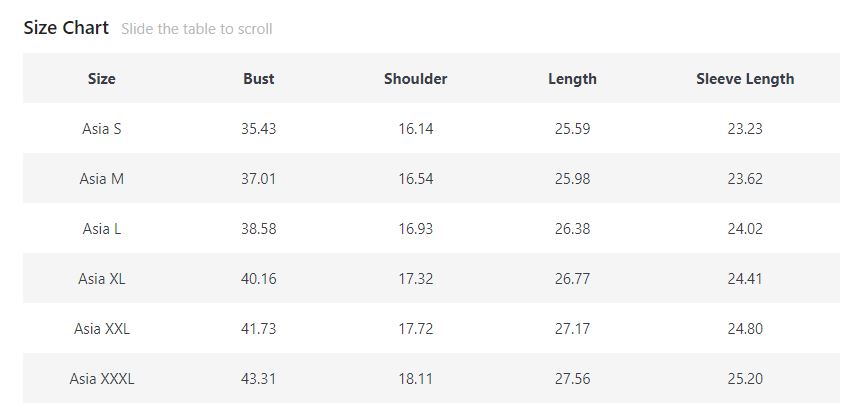Click the Bust column header
This screenshot has width=864, height=417.
(x=259, y=79)
